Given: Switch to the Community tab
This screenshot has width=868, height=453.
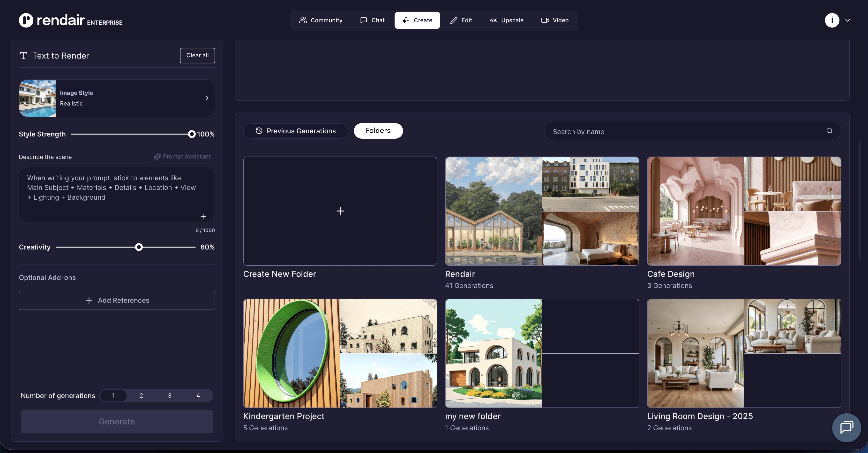Looking at the screenshot, I should click(321, 20).
